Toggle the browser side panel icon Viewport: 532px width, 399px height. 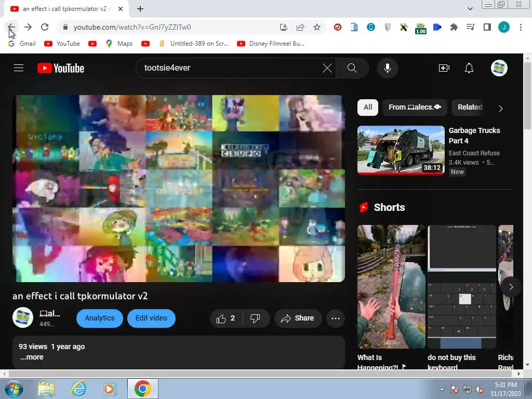coord(487,27)
